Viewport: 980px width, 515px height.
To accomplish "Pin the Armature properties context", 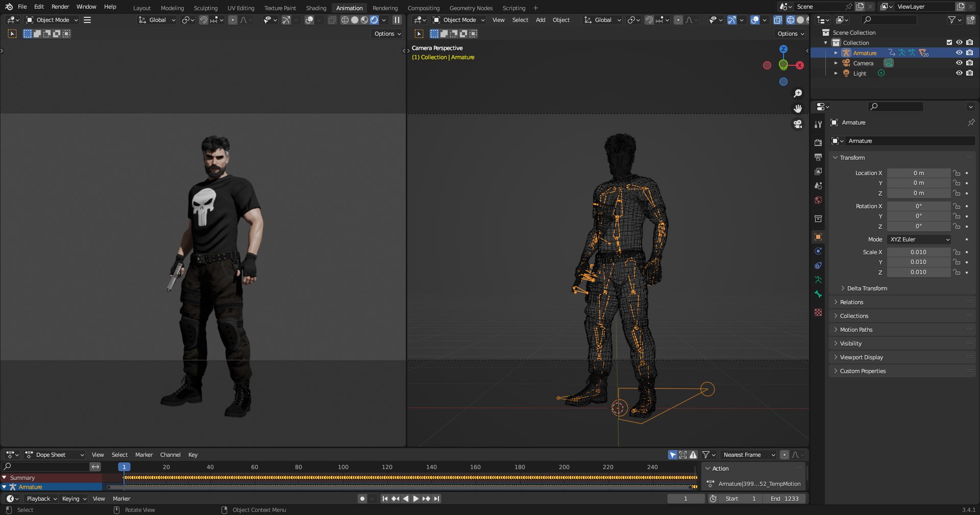I will pos(971,122).
